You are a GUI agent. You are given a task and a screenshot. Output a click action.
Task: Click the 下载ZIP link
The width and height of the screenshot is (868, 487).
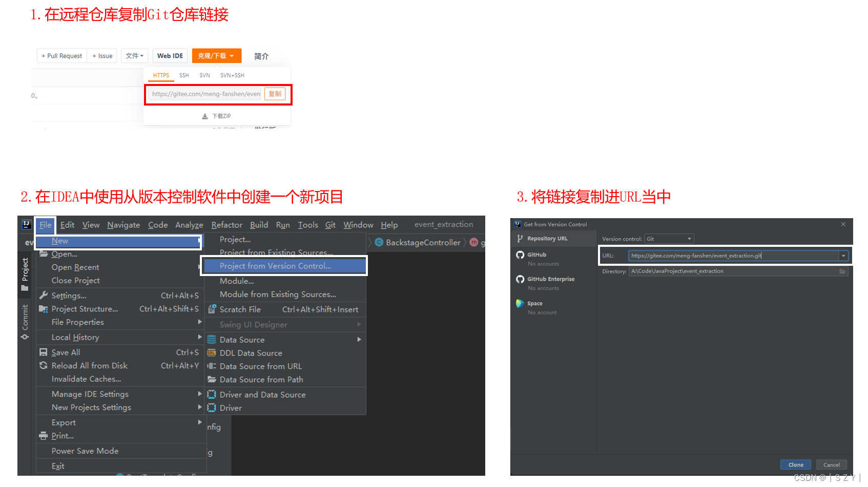point(221,116)
